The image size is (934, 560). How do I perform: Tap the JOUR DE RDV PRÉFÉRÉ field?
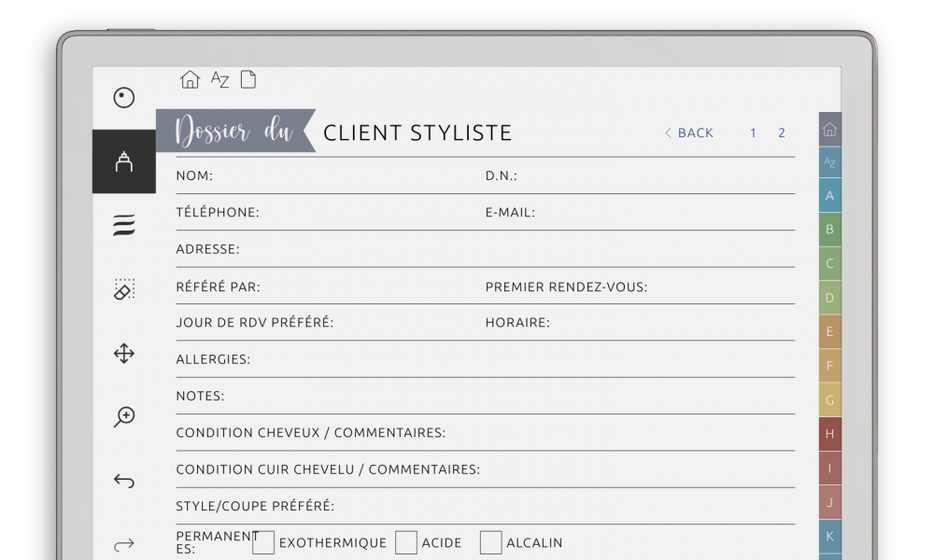(x=331, y=323)
